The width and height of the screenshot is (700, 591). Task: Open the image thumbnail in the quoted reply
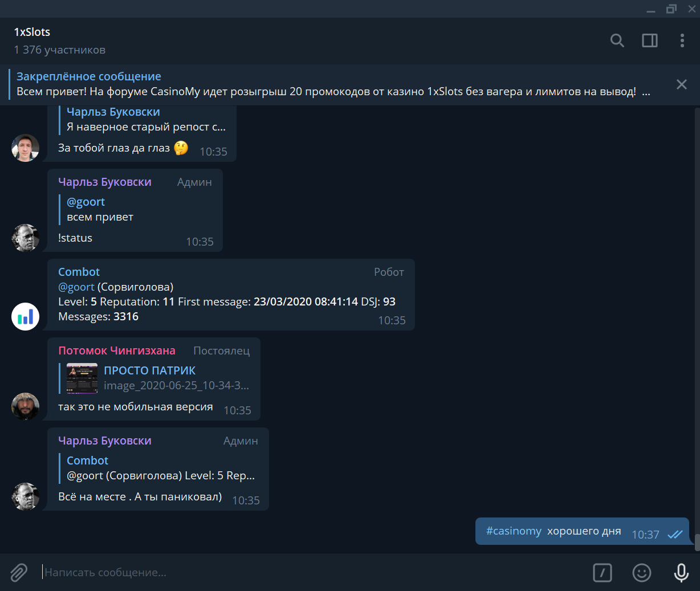(82, 378)
